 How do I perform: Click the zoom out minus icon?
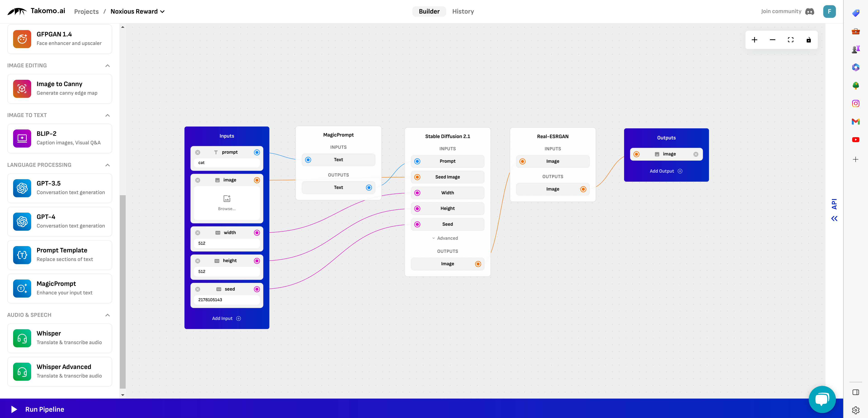click(772, 40)
